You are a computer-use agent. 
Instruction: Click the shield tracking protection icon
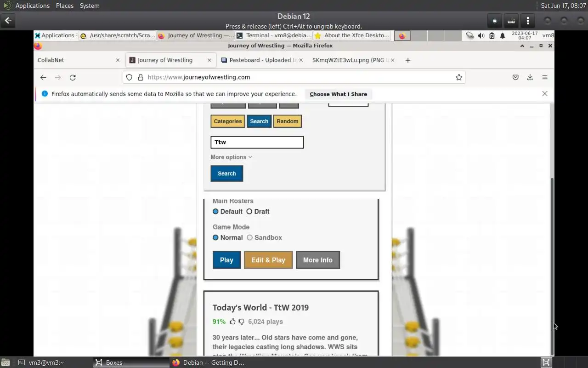tap(130, 77)
